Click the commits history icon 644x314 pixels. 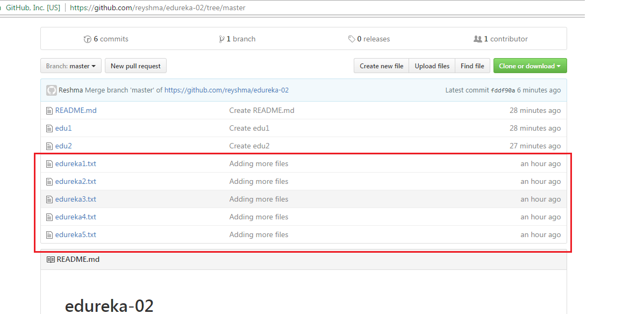[x=87, y=39]
